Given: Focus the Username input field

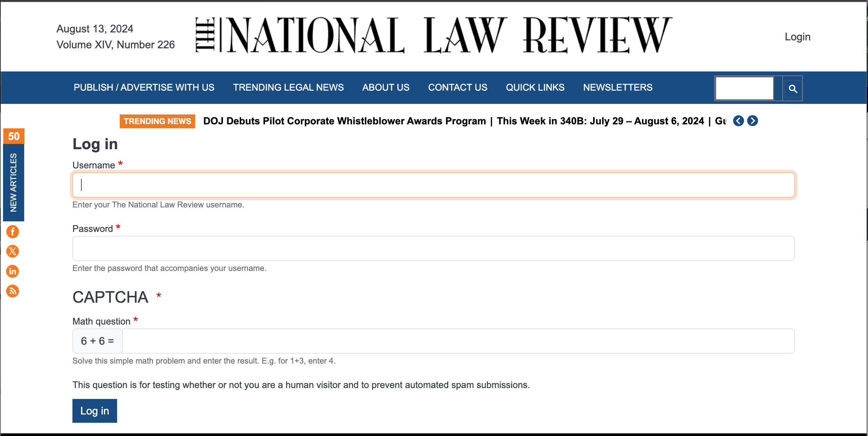Looking at the screenshot, I should 433,185.
